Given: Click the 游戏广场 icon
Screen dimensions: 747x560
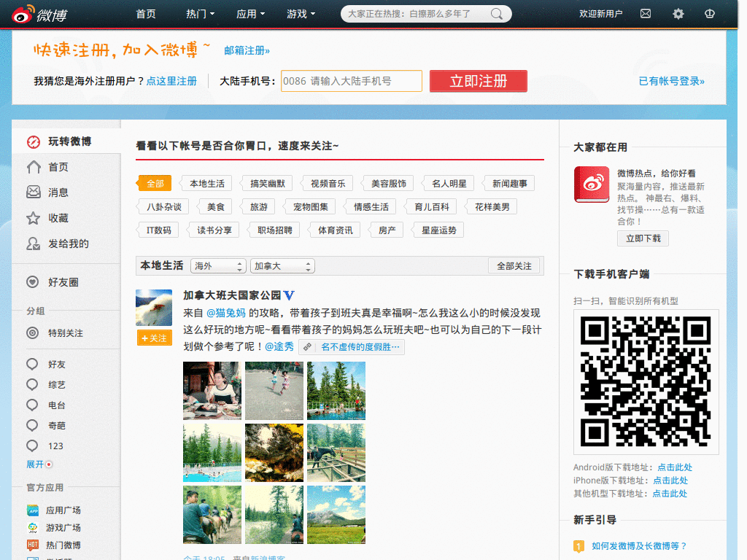Looking at the screenshot, I should (x=33, y=528).
